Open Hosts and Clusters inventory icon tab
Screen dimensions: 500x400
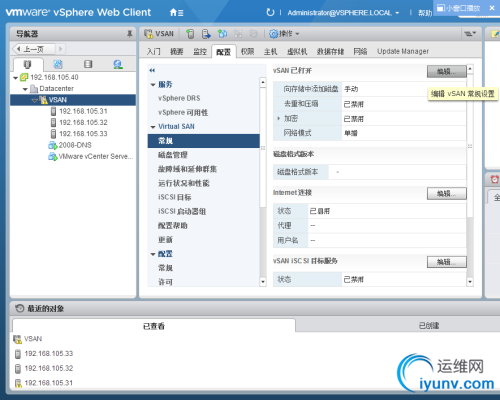(27, 64)
